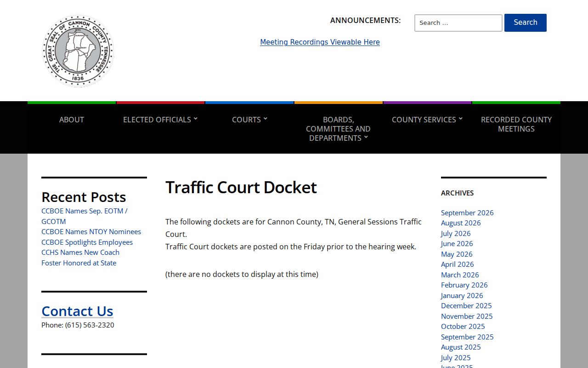
Task: Click the 'no dockets to display' notice
Action: (x=242, y=274)
